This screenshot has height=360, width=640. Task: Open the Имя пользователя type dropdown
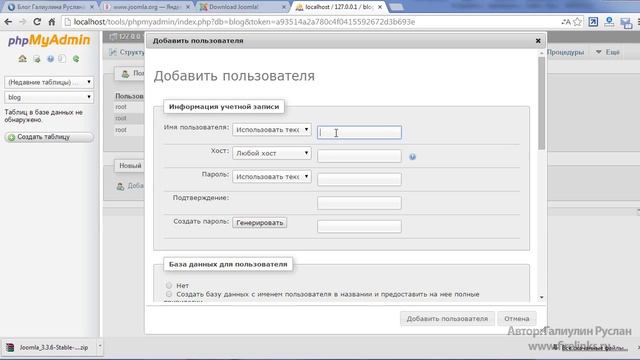272,129
